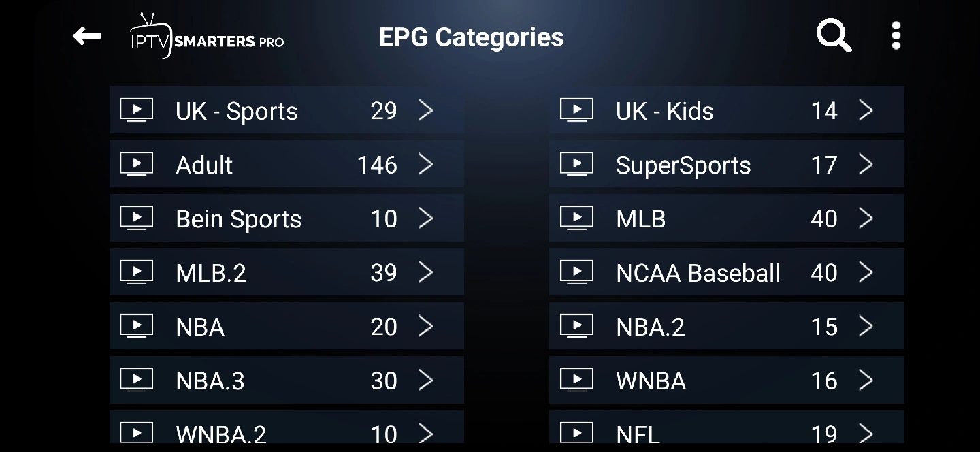Select the NBA category label
The image size is (980, 452).
(200, 327)
